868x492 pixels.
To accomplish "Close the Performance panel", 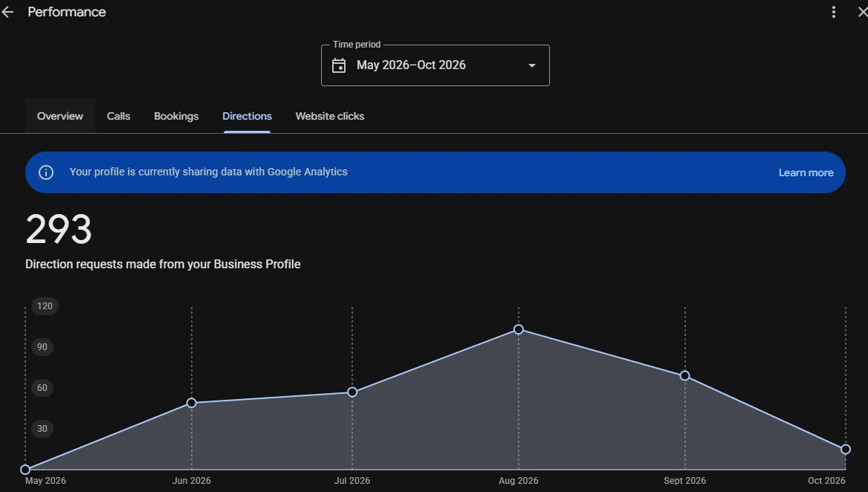I will point(863,12).
